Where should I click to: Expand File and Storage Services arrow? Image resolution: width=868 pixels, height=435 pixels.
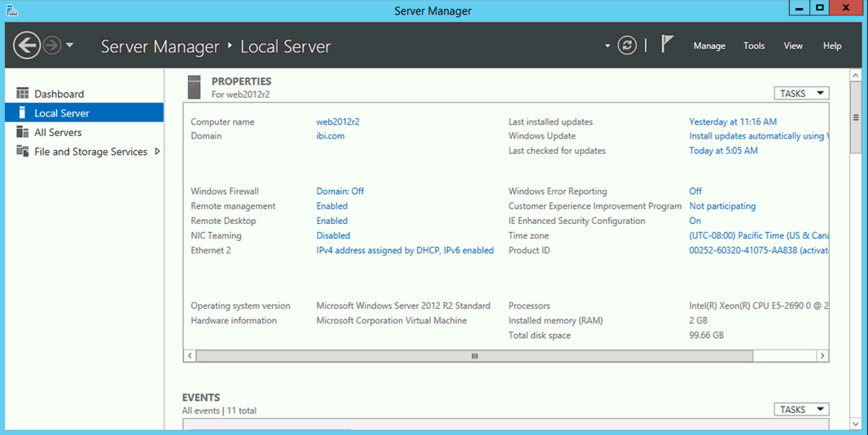click(x=157, y=152)
